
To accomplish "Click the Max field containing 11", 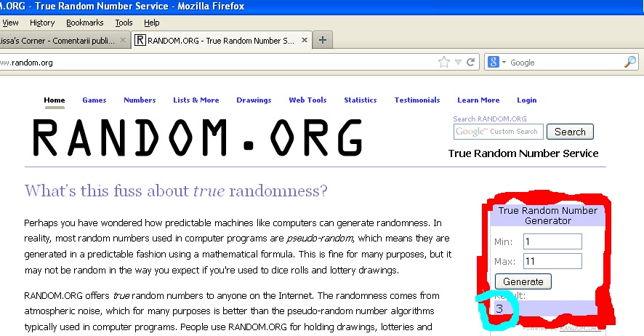I will click(x=552, y=261).
